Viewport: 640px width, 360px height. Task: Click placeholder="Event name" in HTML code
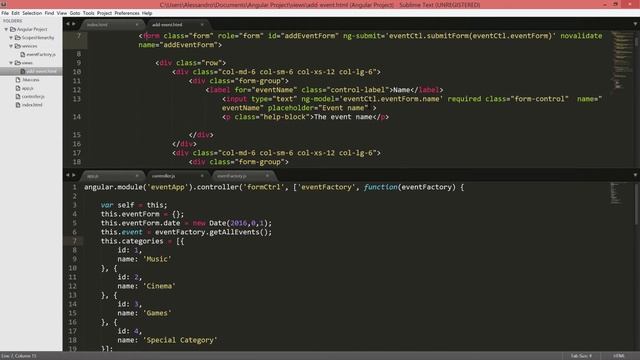point(318,108)
